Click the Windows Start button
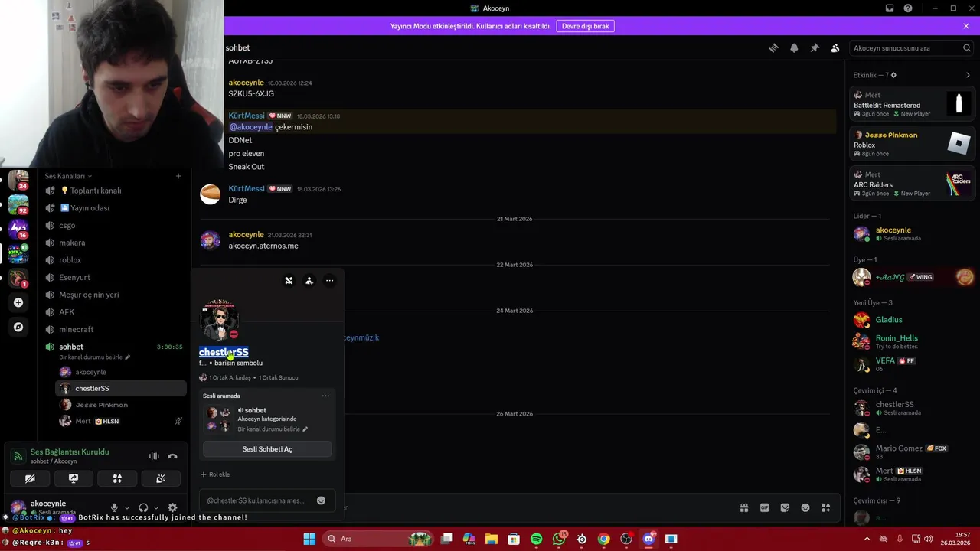The image size is (980, 551). pos(309,539)
